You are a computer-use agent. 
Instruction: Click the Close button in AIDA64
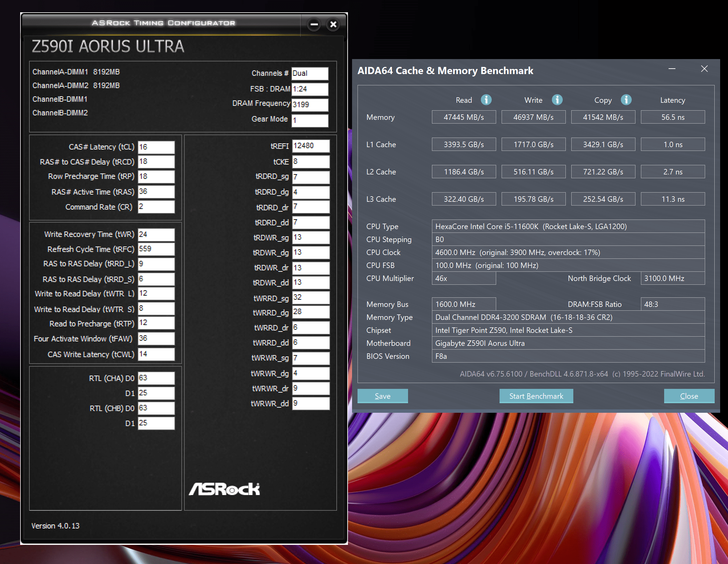[689, 396]
